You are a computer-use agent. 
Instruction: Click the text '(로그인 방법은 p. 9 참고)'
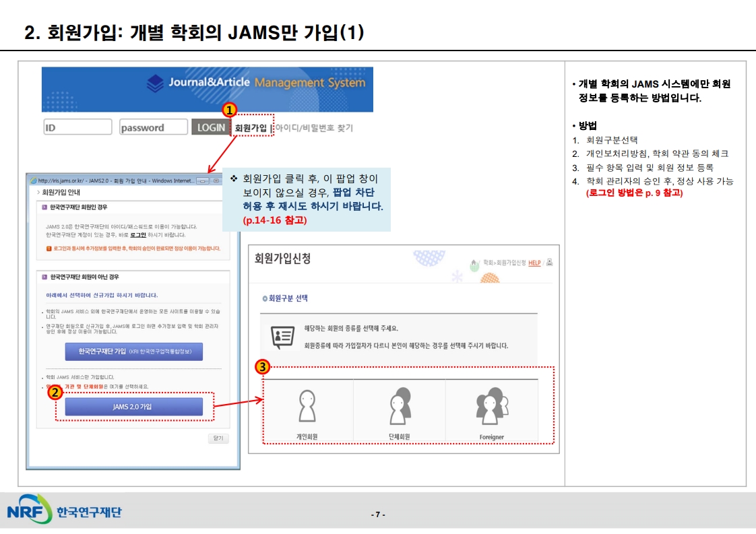634,193
